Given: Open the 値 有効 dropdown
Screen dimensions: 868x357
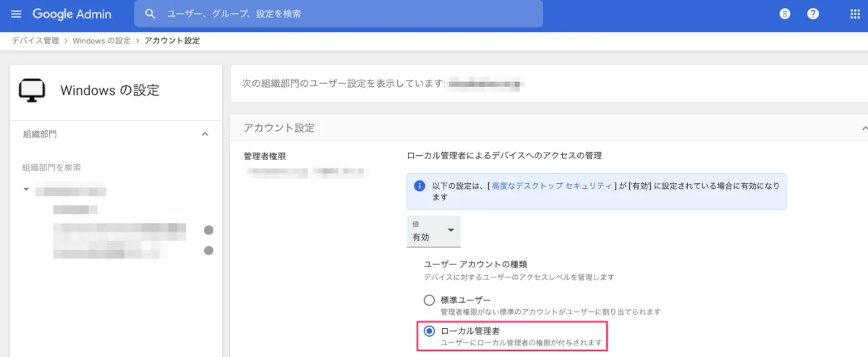Looking at the screenshot, I should (x=434, y=231).
